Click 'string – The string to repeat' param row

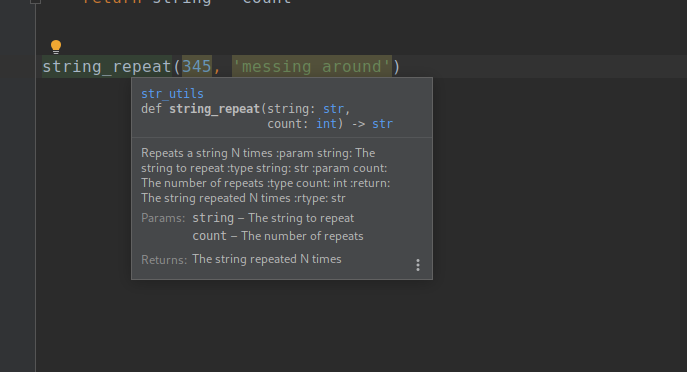pyautogui.click(x=273, y=218)
